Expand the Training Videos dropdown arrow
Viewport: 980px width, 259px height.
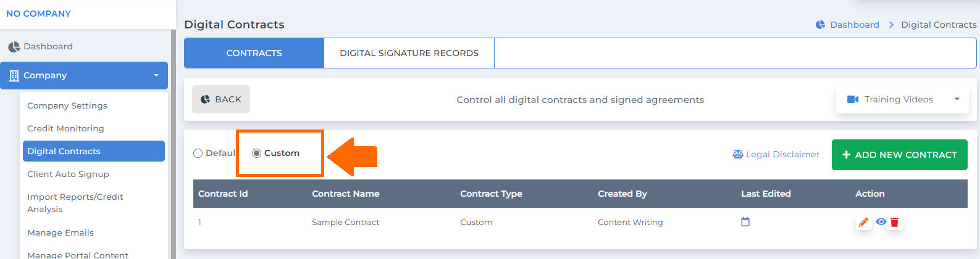957,99
